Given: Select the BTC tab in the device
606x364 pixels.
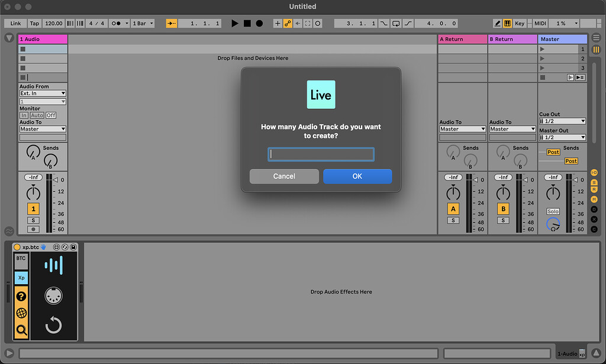Looking at the screenshot, I should pyautogui.click(x=21, y=259).
